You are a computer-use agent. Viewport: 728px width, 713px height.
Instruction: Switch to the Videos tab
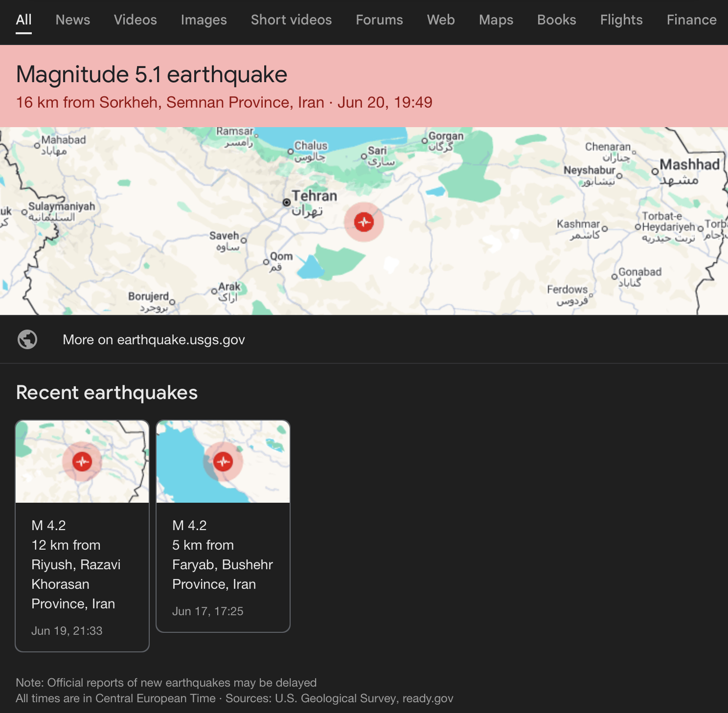click(136, 20)
